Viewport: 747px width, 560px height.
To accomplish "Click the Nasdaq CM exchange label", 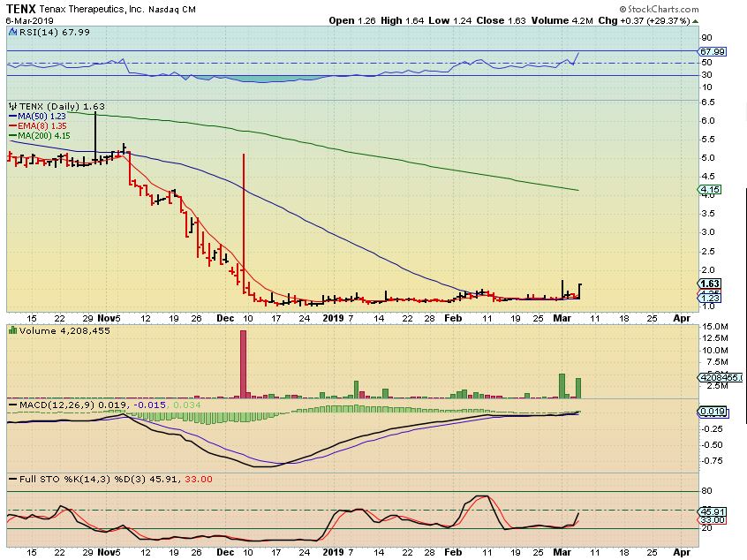I will tap(172, 9).
